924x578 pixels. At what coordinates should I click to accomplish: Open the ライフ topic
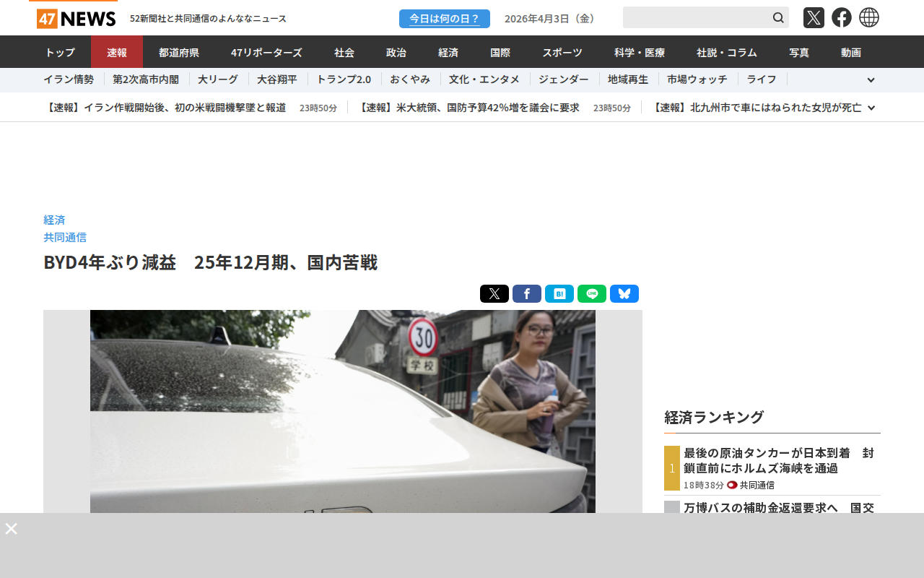762,79
